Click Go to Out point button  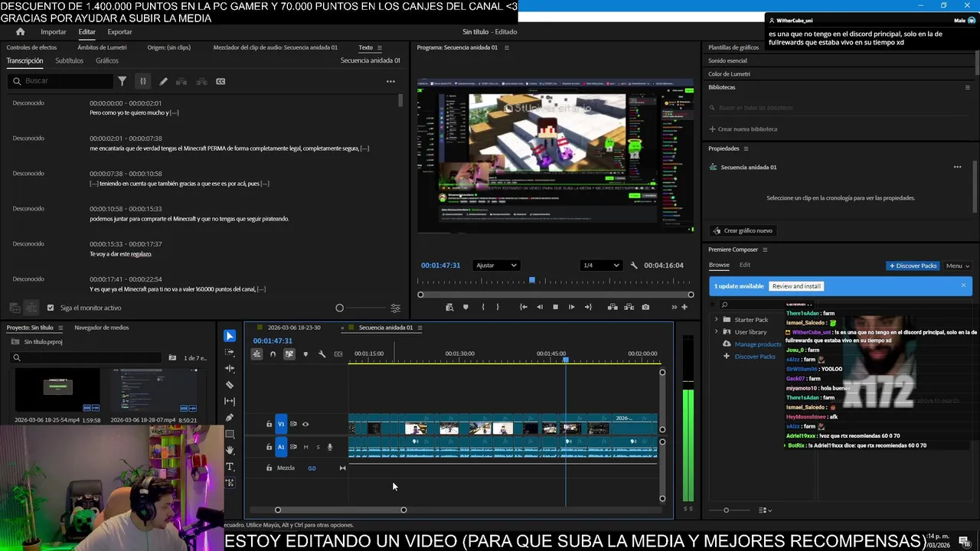point(588,307)
